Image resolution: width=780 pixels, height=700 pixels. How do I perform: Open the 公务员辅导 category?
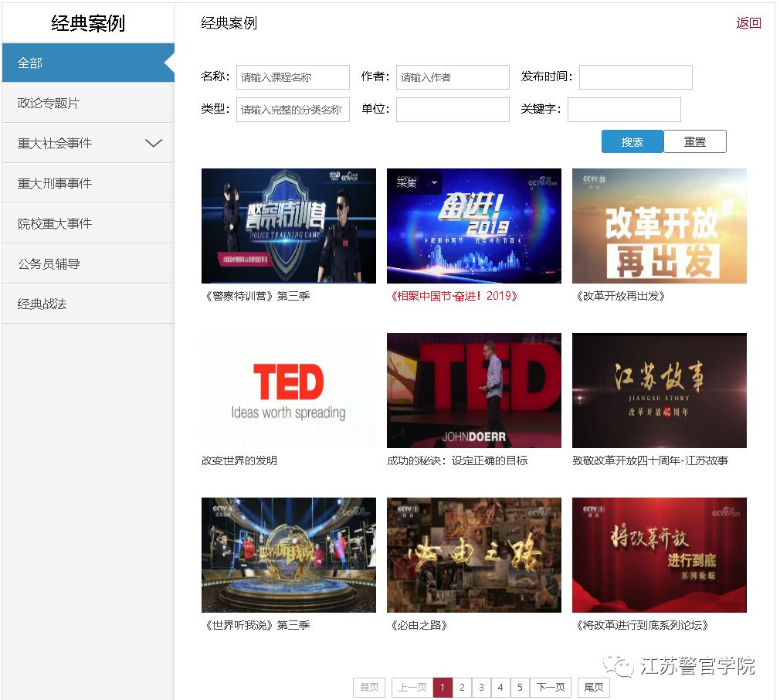click(x=88, y=263)
